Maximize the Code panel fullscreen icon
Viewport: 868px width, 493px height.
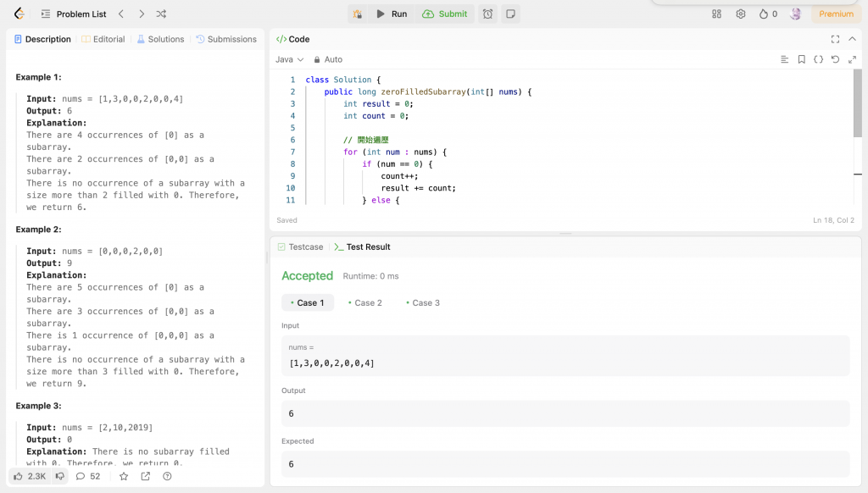tap(835, 39)
